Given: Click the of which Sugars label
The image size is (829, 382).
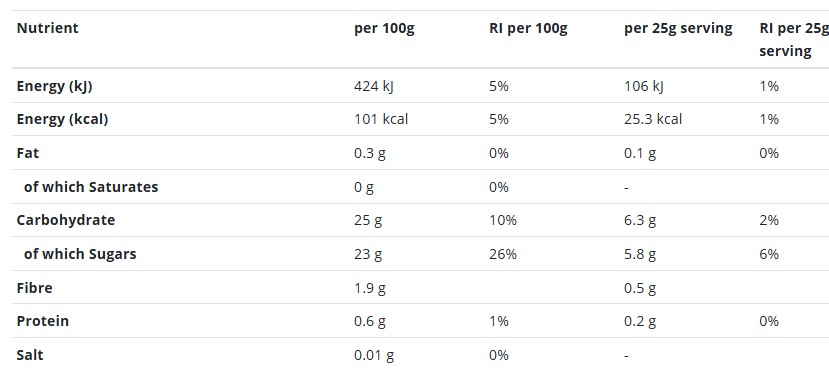Looking at the screenshot, I should (x=80, y=254).
